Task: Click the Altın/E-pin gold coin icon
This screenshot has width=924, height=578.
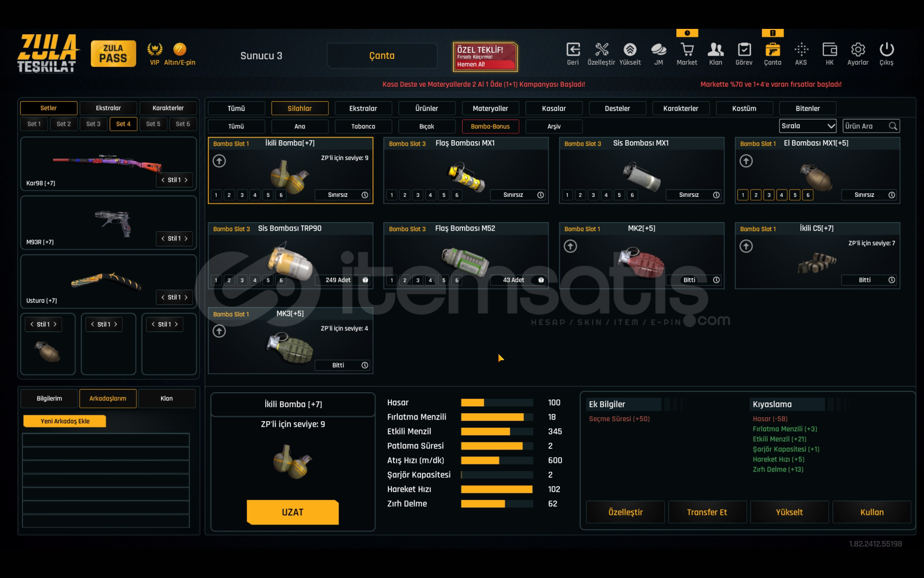Action: [180, 49]
